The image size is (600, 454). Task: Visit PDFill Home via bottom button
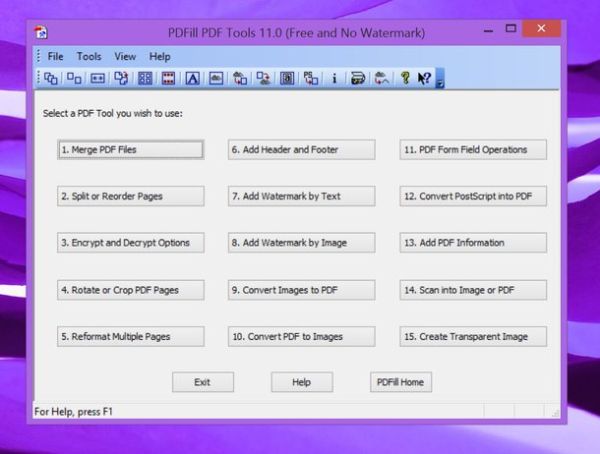(x=400, y=382)
